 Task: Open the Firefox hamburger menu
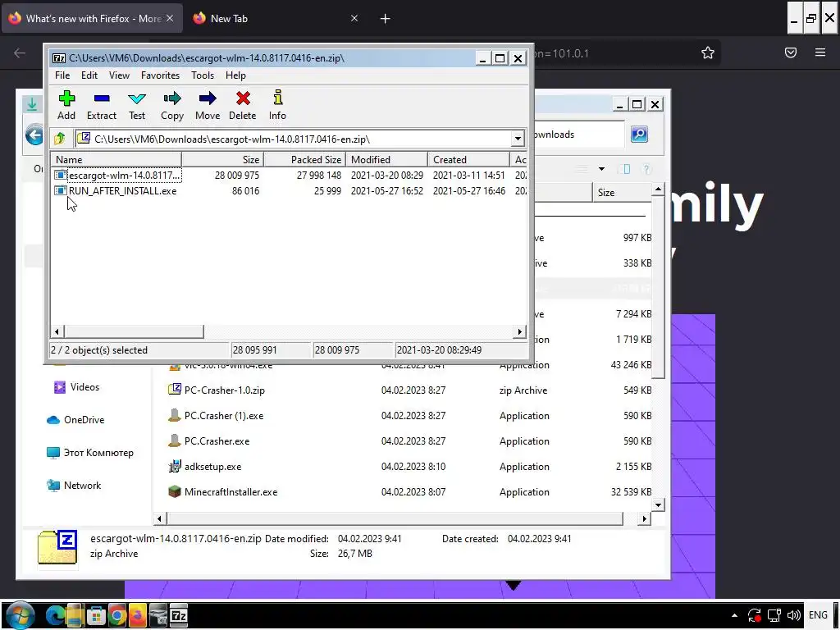(x=820, y=52)
